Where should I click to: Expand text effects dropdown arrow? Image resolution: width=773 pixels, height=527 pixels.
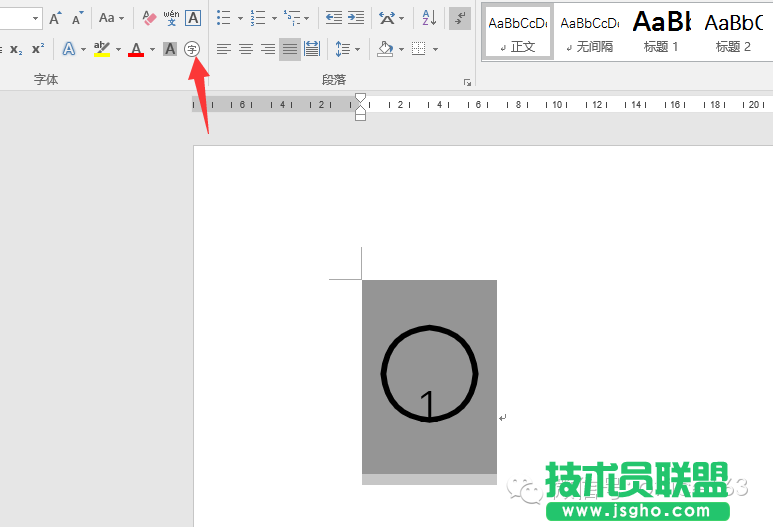pyautogui.click(x=83, y=49)
